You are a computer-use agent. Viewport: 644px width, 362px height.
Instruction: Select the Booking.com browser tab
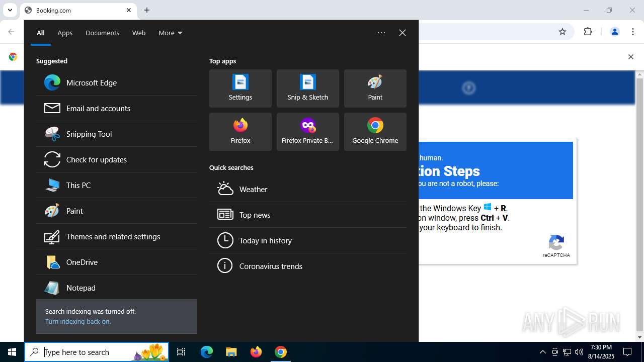pyautogui.click(x=78, y=10)
